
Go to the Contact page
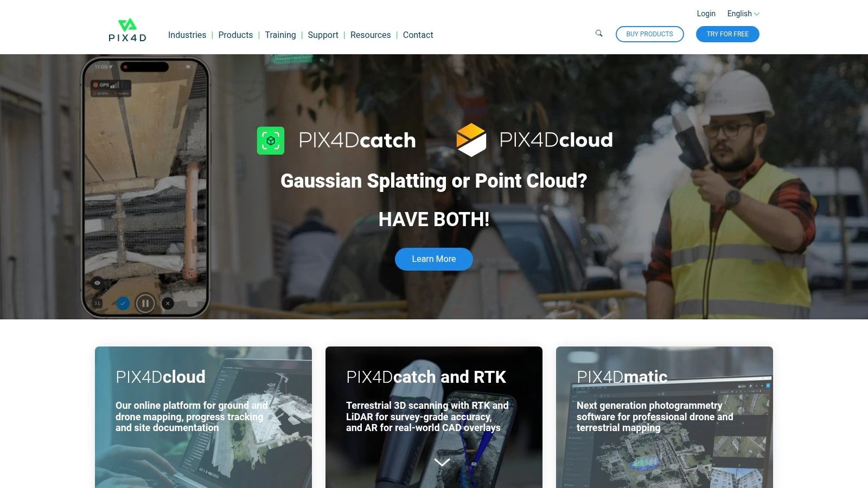pos(418,35)
